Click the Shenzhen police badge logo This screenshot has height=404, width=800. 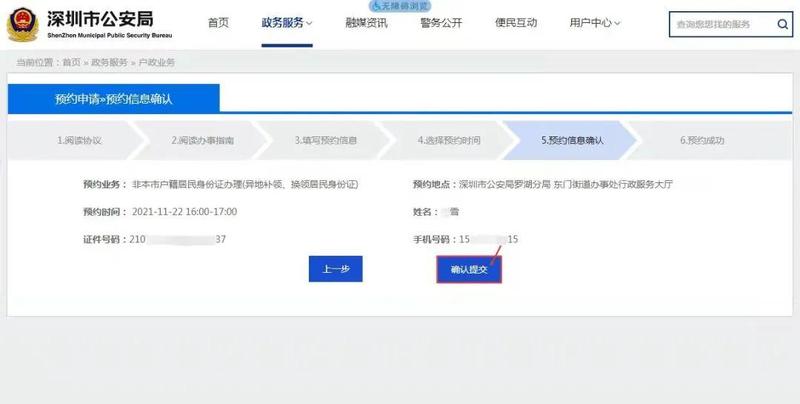coord(24,24)
